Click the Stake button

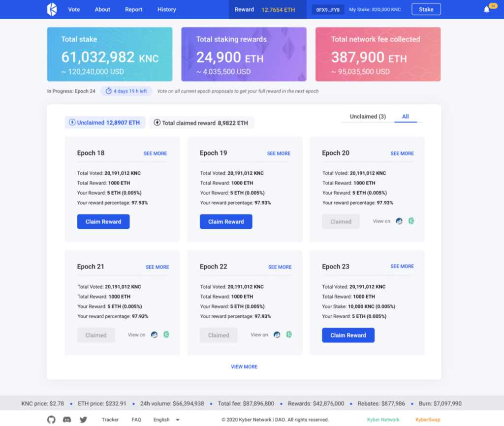(426, 9)
